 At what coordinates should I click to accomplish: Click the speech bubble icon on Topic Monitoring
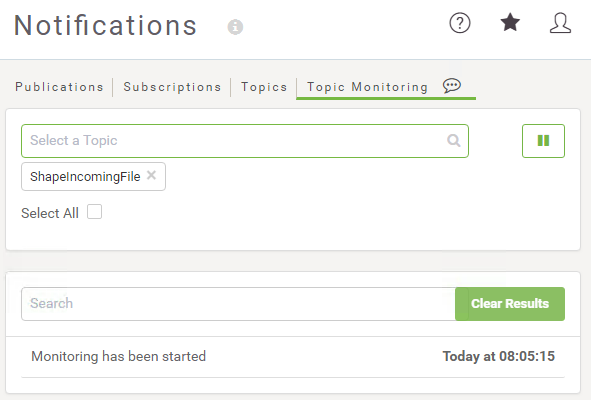coord(452,86)
